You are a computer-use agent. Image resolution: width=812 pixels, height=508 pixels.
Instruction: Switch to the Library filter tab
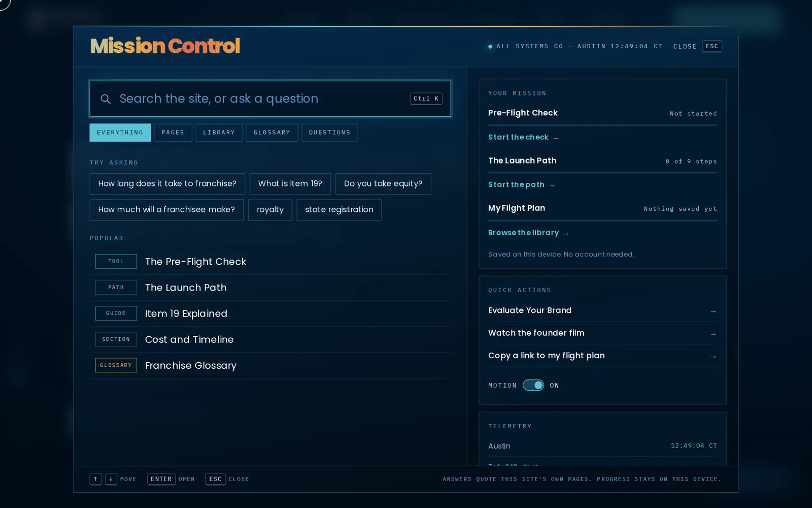click(219, 133)
